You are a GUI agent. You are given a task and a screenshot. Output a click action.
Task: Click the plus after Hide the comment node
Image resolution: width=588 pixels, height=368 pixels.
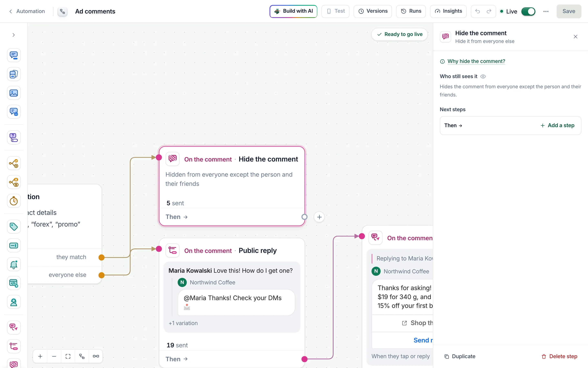point(319,217)
